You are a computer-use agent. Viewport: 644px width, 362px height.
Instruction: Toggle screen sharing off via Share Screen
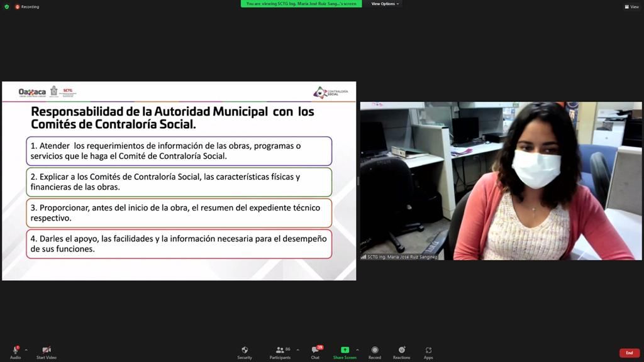point(345,352)
